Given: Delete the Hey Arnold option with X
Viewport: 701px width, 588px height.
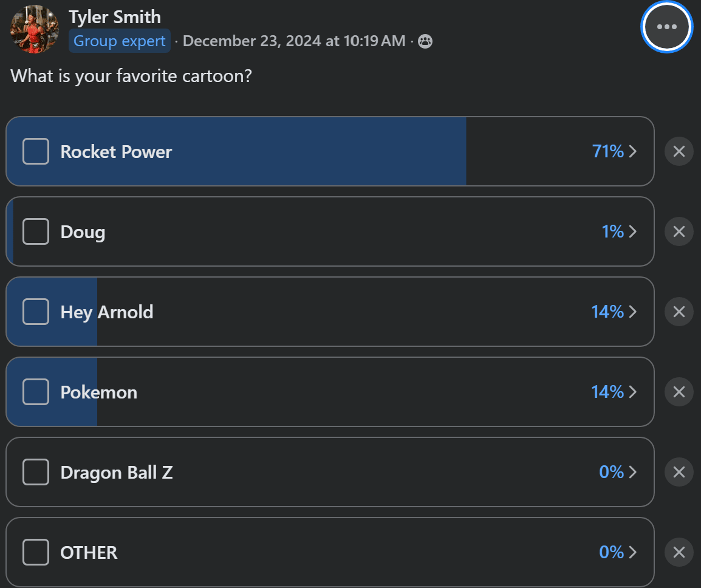Looking at the screenshot, I should 679,312.
